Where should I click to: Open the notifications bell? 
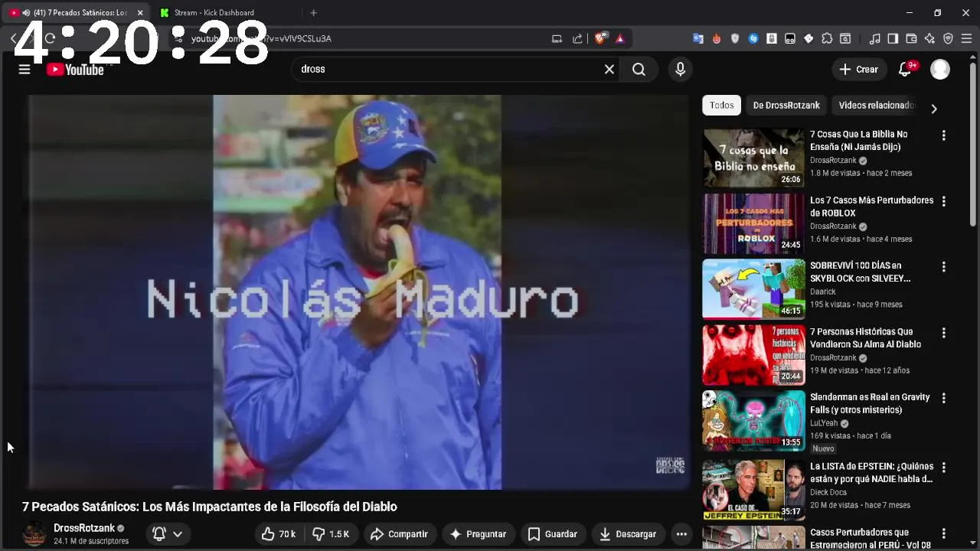(905, 70)
